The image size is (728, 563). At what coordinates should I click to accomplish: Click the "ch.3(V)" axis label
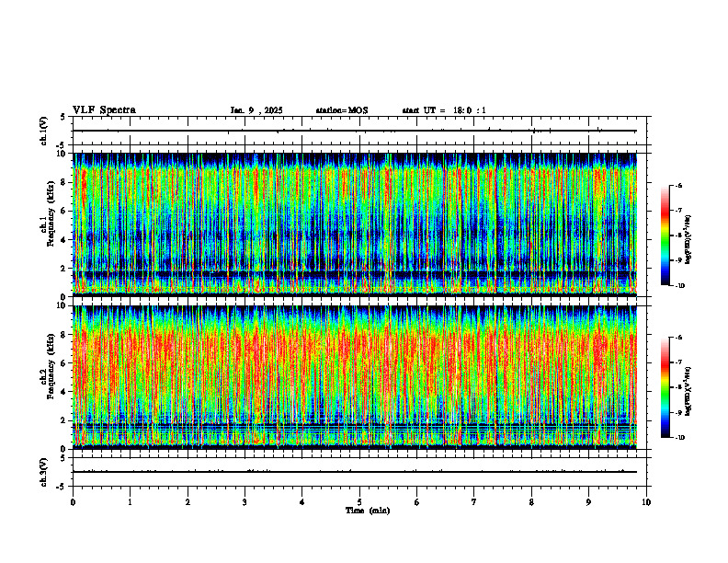43,472
